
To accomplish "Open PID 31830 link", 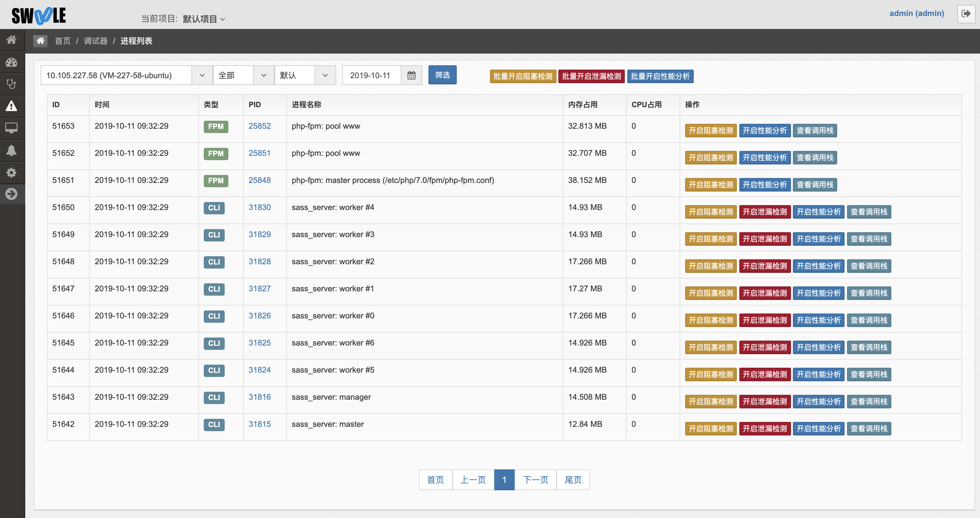I will (x=259, y=207).
